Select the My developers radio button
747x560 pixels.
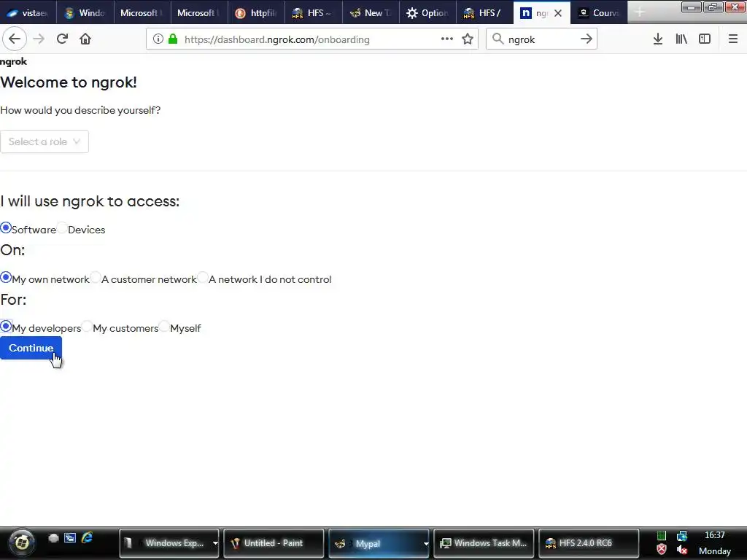pos(6,326)
